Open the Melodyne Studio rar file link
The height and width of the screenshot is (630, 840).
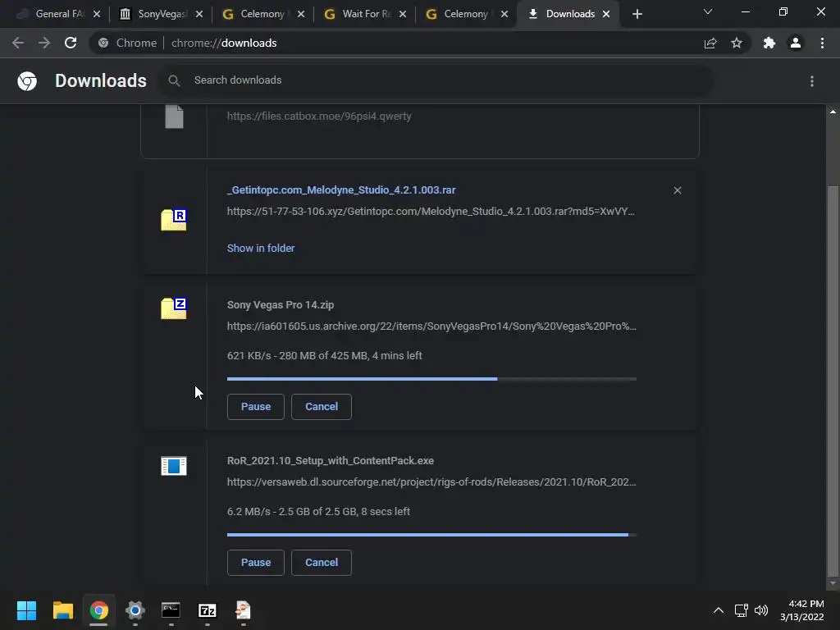click(341, 189)
